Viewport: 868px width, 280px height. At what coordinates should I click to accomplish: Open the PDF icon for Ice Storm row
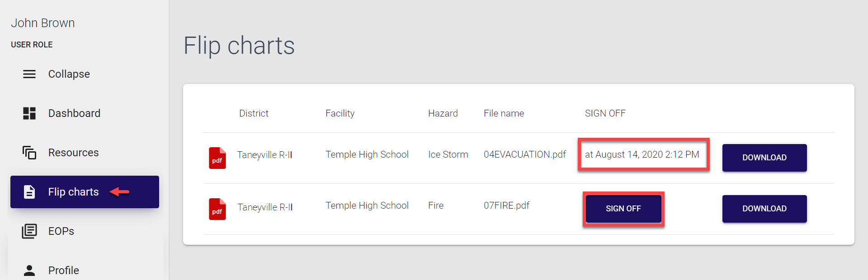coord(217,158)
